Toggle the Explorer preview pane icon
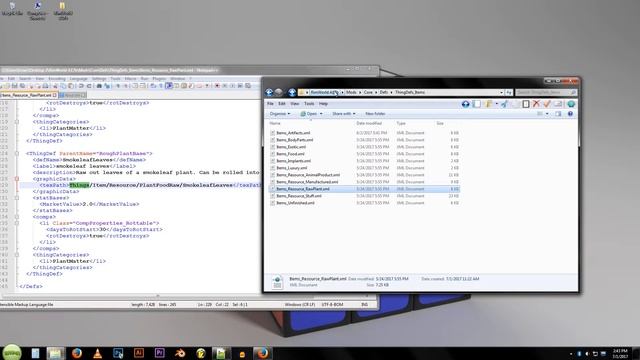The height and width of the screenshot is (360, 640). point(558,114)
